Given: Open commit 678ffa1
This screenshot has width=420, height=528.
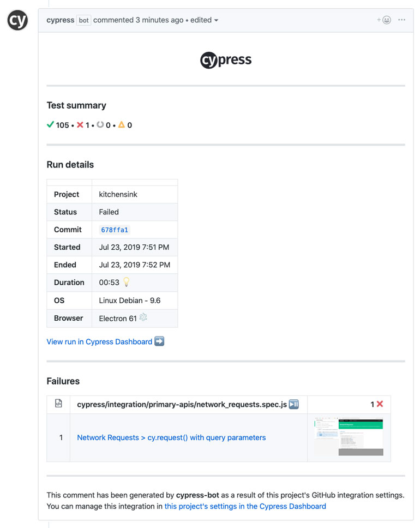Looking at the screenshot, I should tap(114, 229).
